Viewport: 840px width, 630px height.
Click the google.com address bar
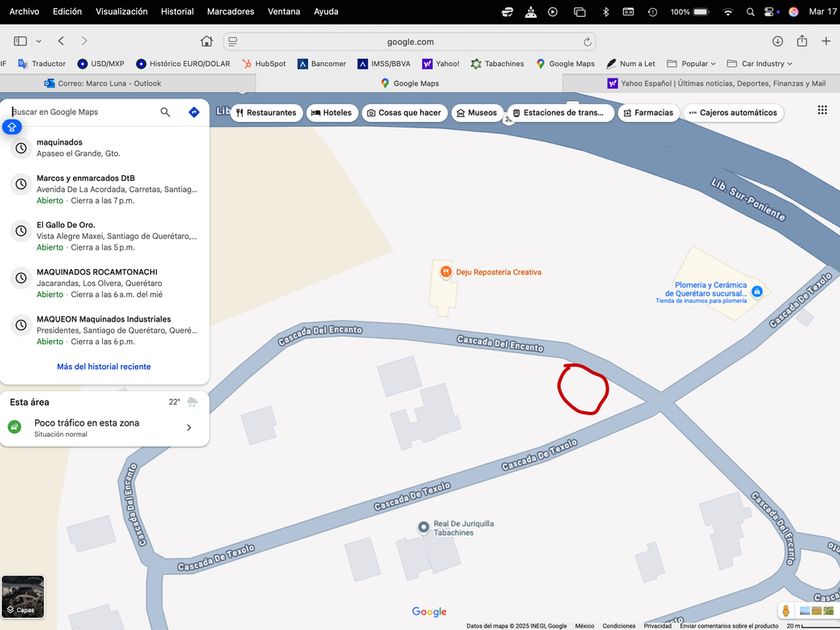click(410, 42)
